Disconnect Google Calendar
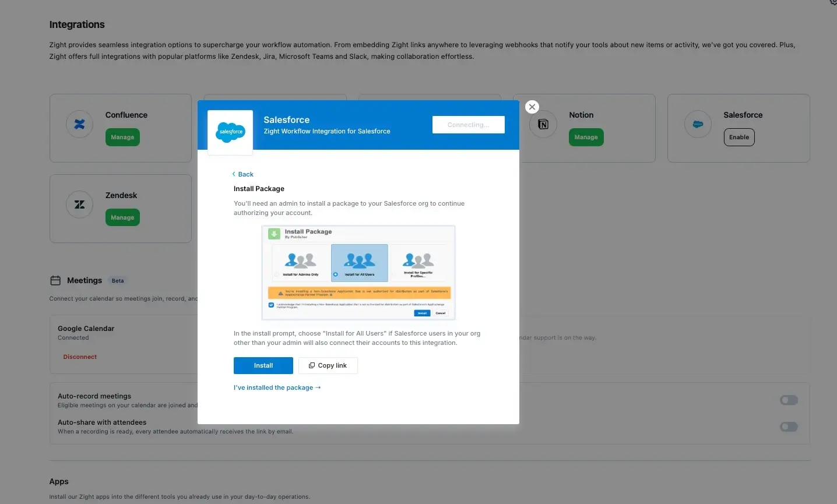The image size is (837, 504). pos(80,357)
